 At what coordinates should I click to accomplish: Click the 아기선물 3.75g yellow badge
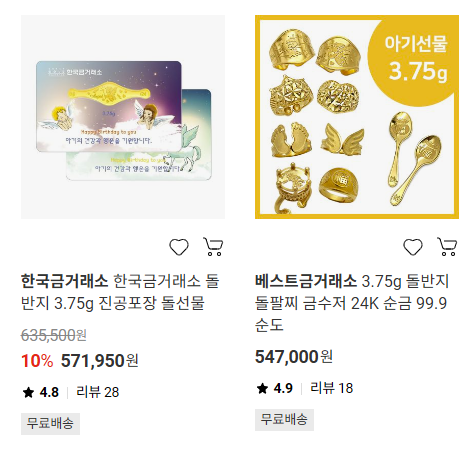[415, 58]
